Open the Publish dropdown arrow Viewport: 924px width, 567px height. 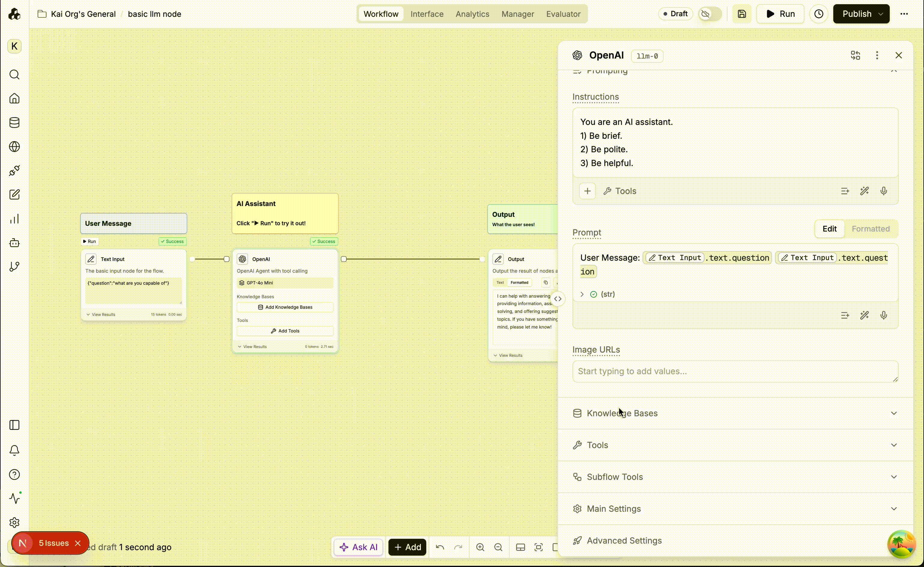tap(881, 14)
